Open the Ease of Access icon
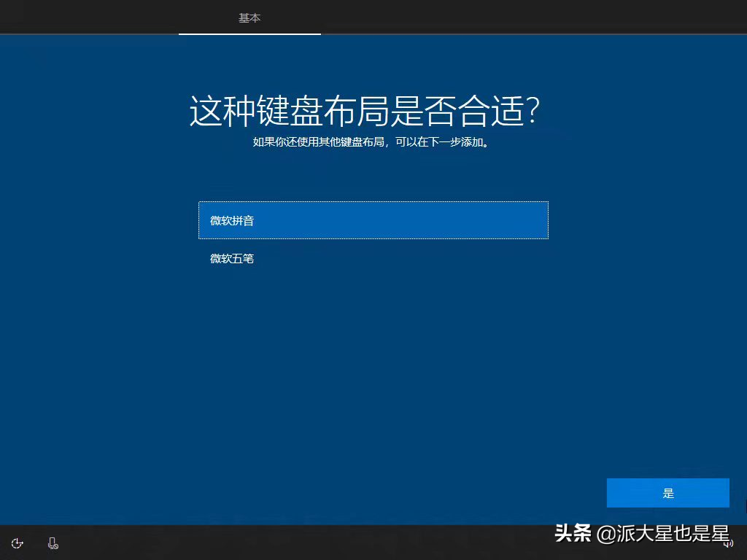Image resolution: width=747 pixels, height=560 pixels. (18, 543)
